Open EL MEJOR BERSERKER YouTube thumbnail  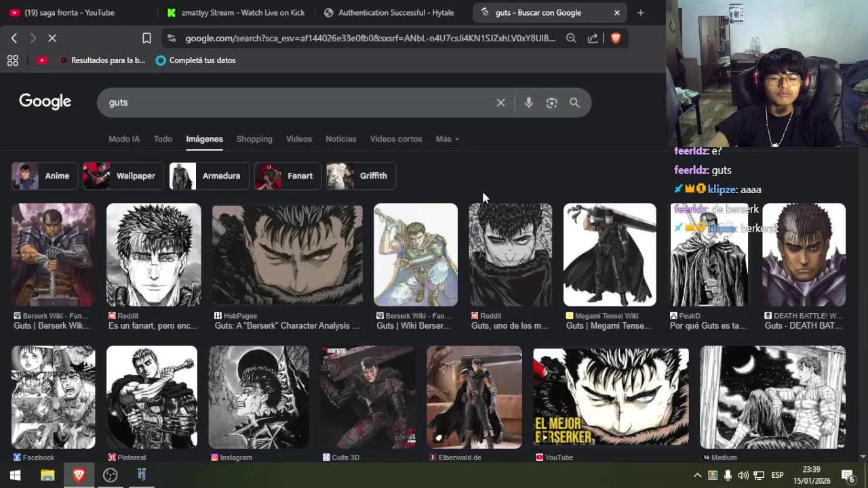pyautogui.click(x=611, y=397)
